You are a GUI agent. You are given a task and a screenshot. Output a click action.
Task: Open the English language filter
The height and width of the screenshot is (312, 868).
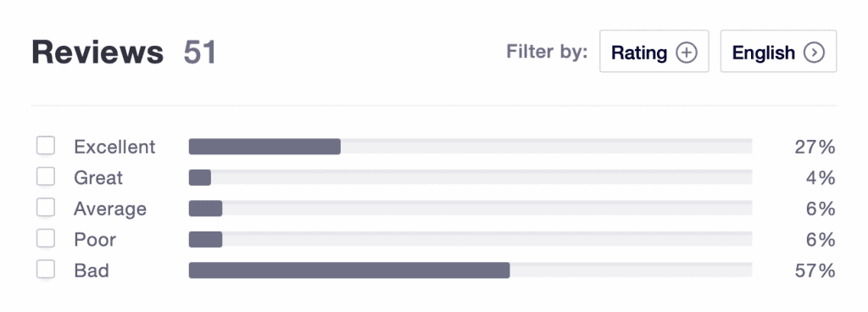point(778,52)
